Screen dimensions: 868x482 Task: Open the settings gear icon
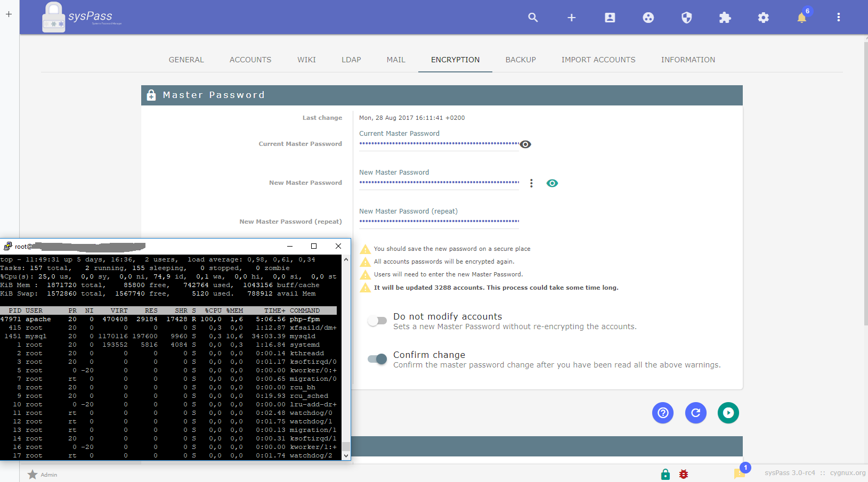763,17
